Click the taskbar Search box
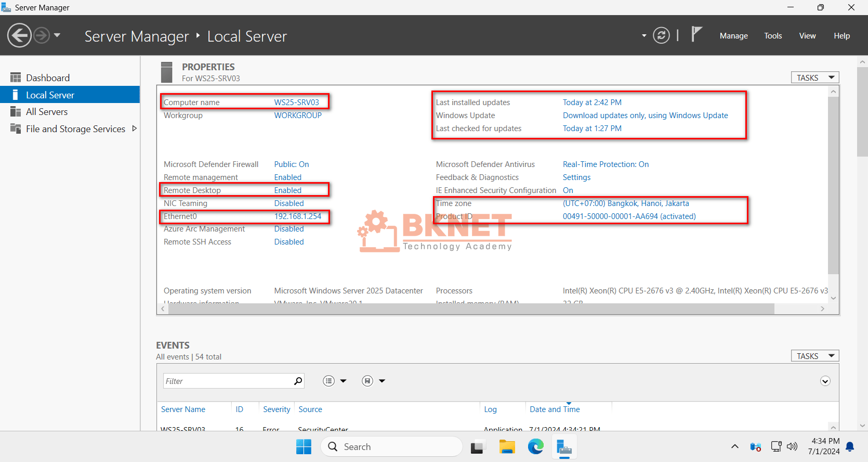 click(391, 446)
